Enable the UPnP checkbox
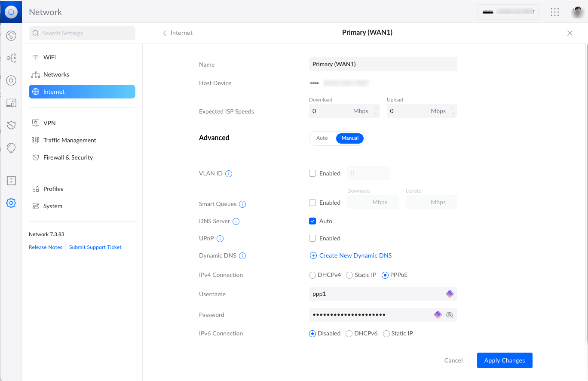The width and height of the screenshot is (588, 381). pos(312,238)
